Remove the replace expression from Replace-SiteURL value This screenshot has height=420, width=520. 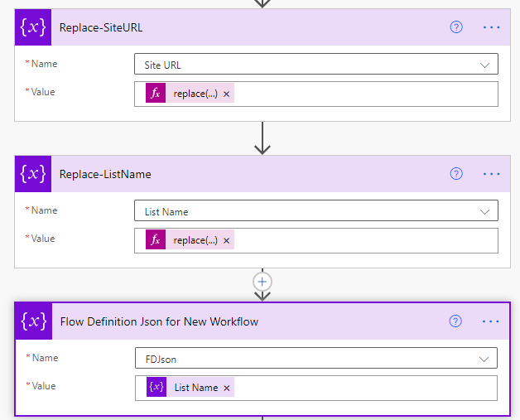[x=227, y=94]
